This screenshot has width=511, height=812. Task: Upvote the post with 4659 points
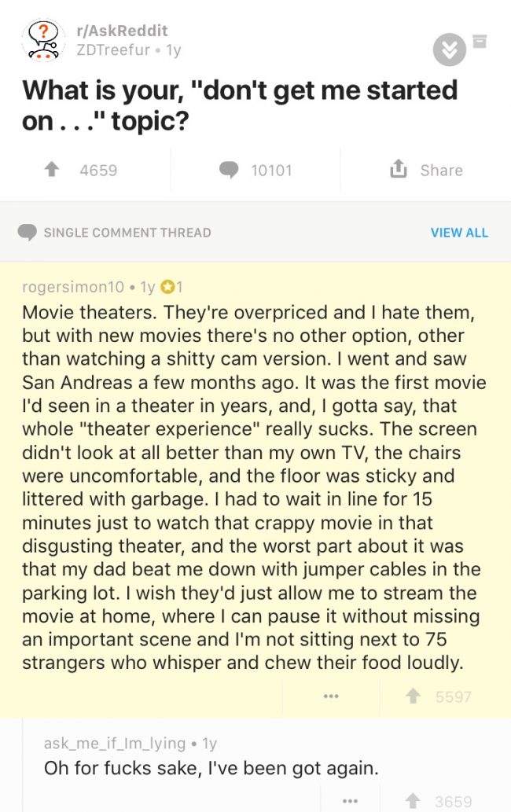(x=52, y=169)
